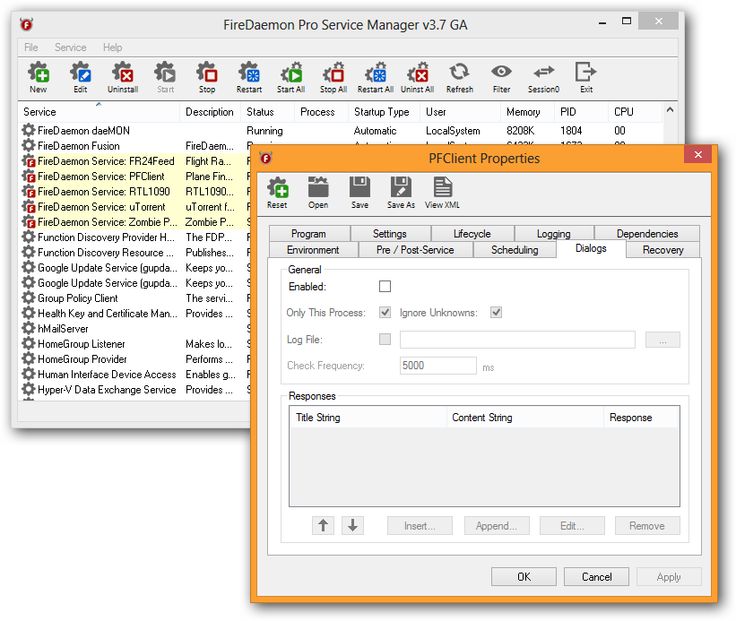Select FireDaemon Service: uTorrent row

[x=101, y=207]
